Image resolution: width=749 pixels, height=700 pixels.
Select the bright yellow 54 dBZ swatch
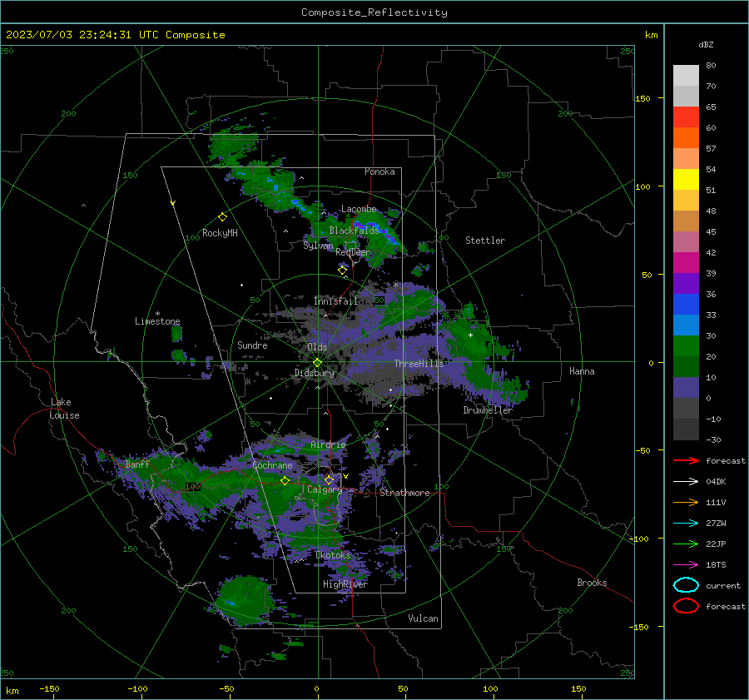click(686, 179)
